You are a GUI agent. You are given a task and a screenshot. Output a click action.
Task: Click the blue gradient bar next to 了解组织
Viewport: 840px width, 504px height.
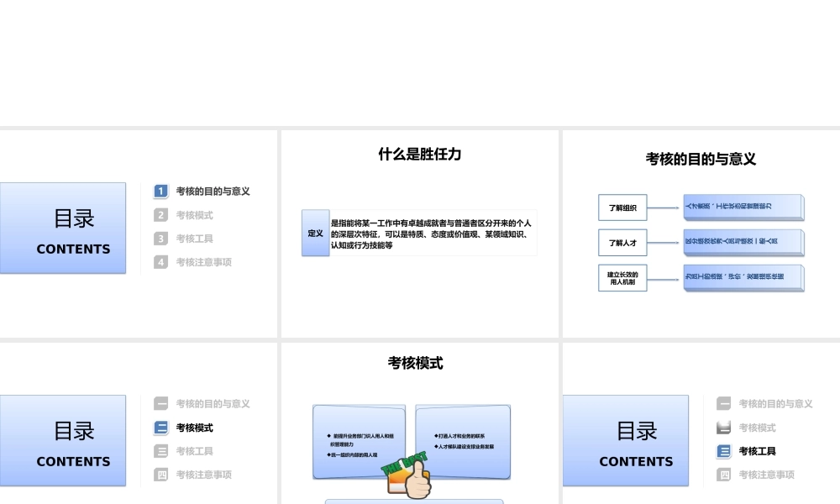tap(743, 207)
